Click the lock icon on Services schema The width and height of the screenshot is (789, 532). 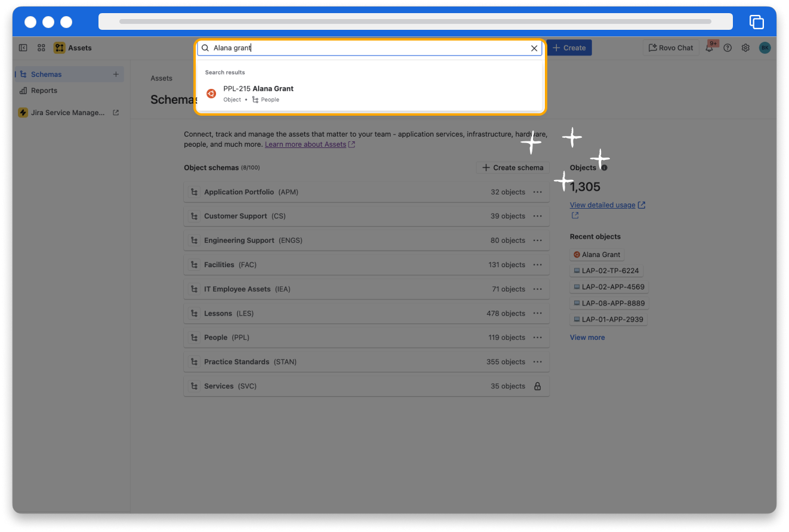[537, 386]
